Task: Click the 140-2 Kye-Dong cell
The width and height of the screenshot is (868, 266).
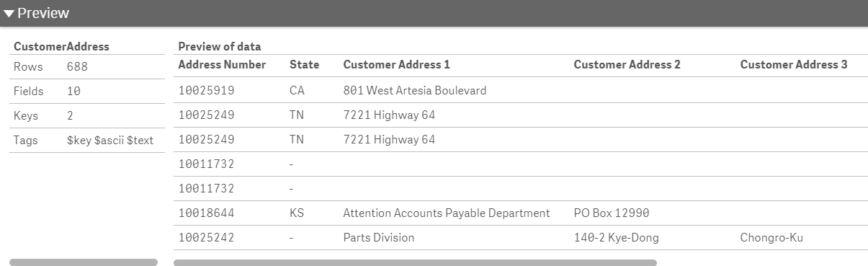Action: (616, 237)
